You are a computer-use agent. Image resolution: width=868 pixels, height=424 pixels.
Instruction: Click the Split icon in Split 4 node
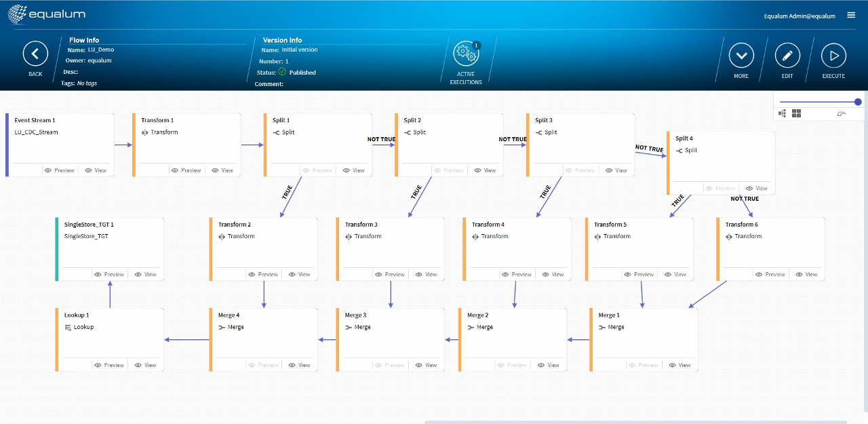coord(679,151)
